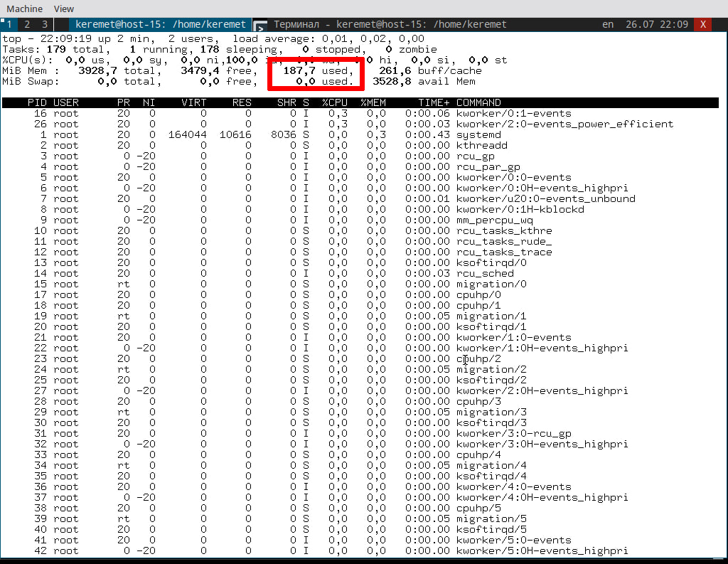Click the red X button in the panel
The height and width of the screenshot is (564, 728).
pos(702,24)
